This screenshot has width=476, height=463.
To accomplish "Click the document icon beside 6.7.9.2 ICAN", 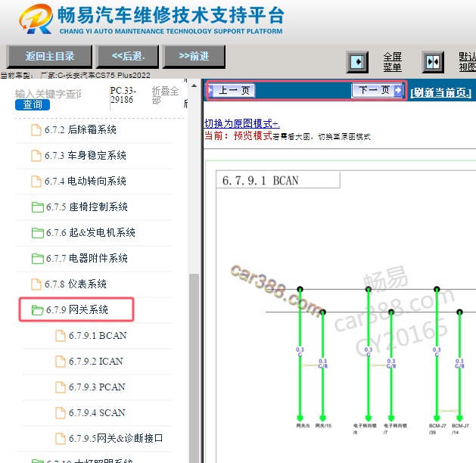I will click(61, 362).
